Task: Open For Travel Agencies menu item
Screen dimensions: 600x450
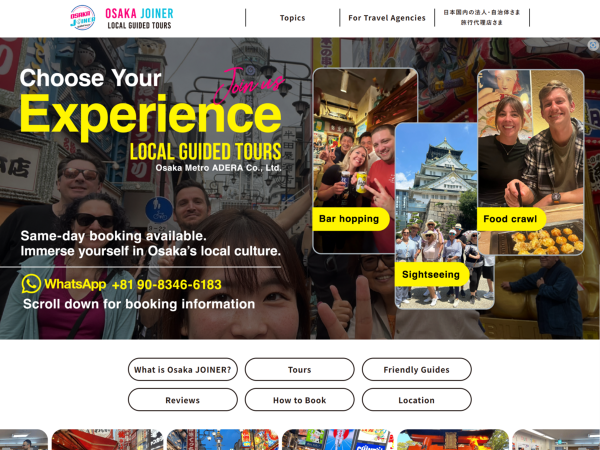Action: coord(387,18)
